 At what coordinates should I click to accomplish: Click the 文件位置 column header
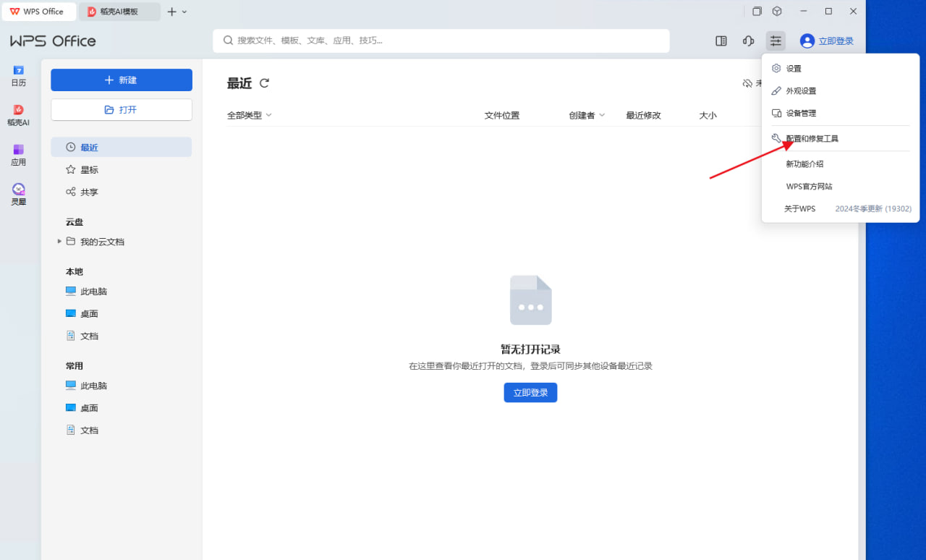pos(502,115)
